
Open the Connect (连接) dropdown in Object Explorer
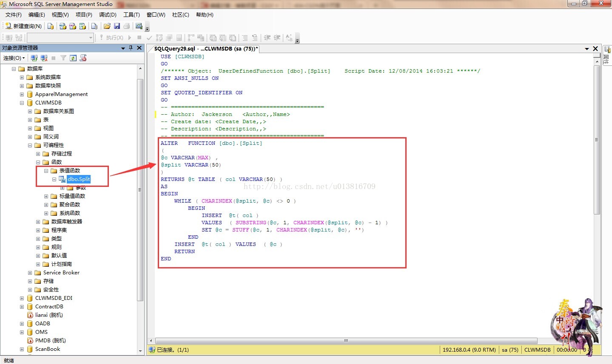[x=14, y=58]
